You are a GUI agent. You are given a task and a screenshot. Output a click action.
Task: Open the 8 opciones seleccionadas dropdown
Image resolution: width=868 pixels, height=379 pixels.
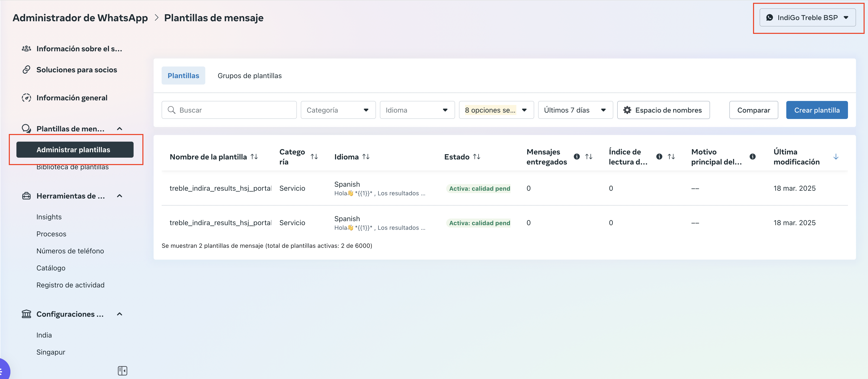point(496,110)
